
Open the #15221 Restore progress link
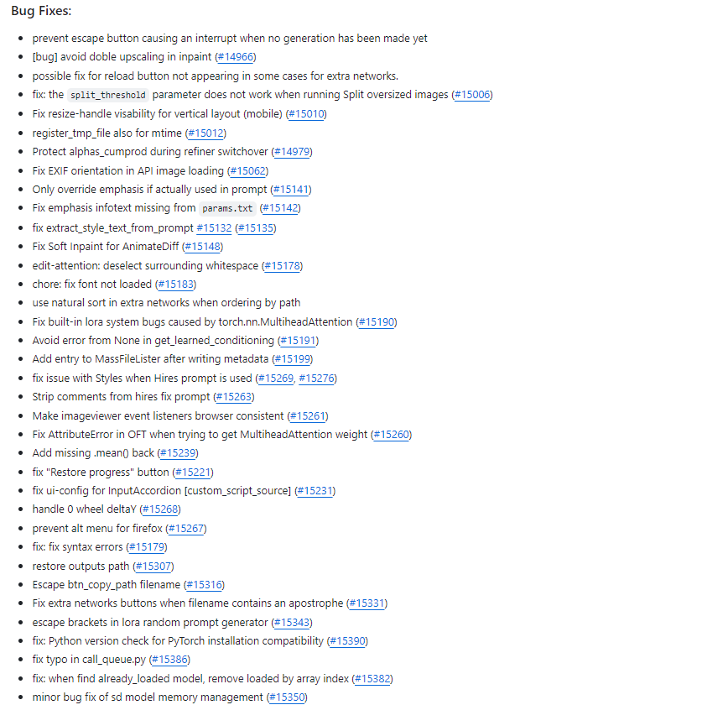coord(193,473)
